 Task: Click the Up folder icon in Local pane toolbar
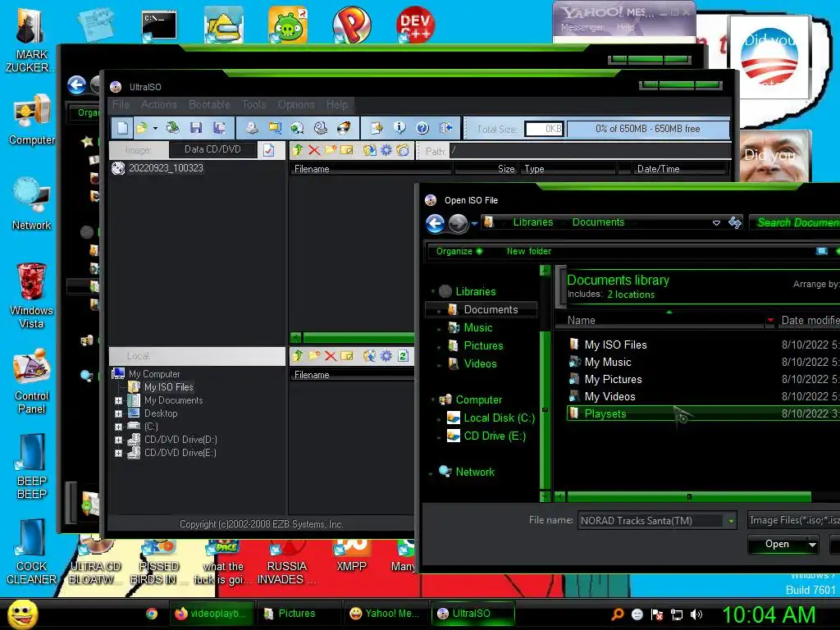pos(298,356)
